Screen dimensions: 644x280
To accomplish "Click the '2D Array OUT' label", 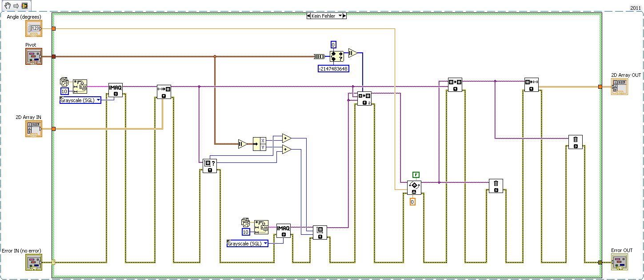I will pyautogui.click(x=626, y=75).
